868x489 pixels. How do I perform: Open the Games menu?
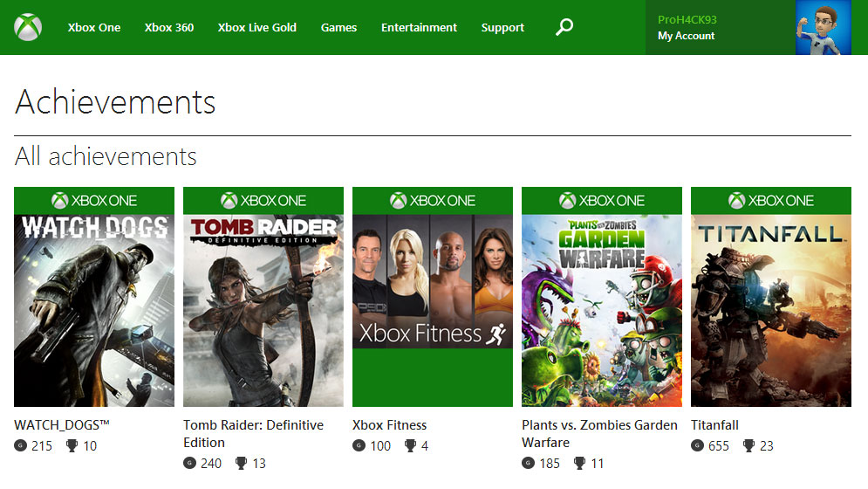[338, 27]
